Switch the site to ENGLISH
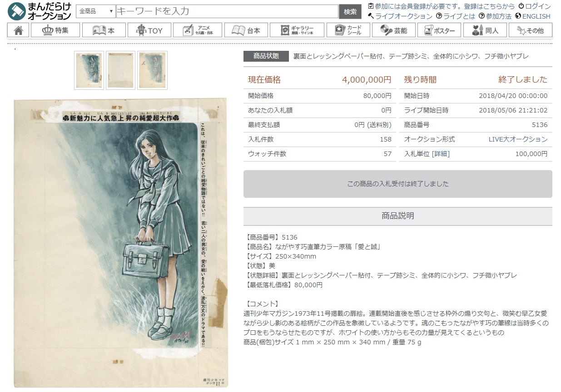 (532, 16)
